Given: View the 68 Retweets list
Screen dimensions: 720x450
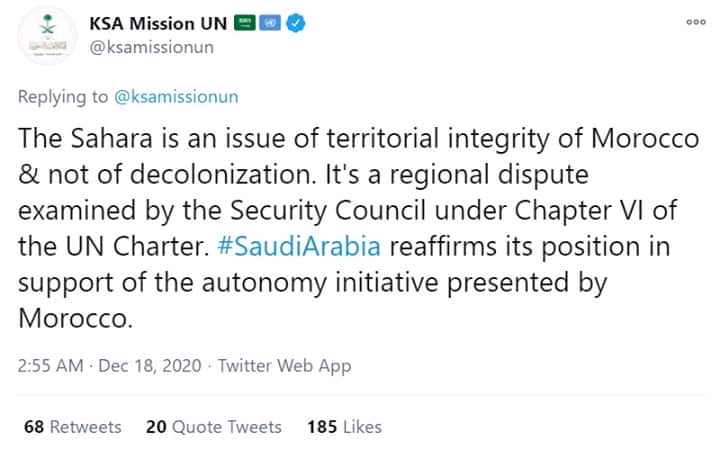Looking at the screenshot, I should tap(72, 427).
